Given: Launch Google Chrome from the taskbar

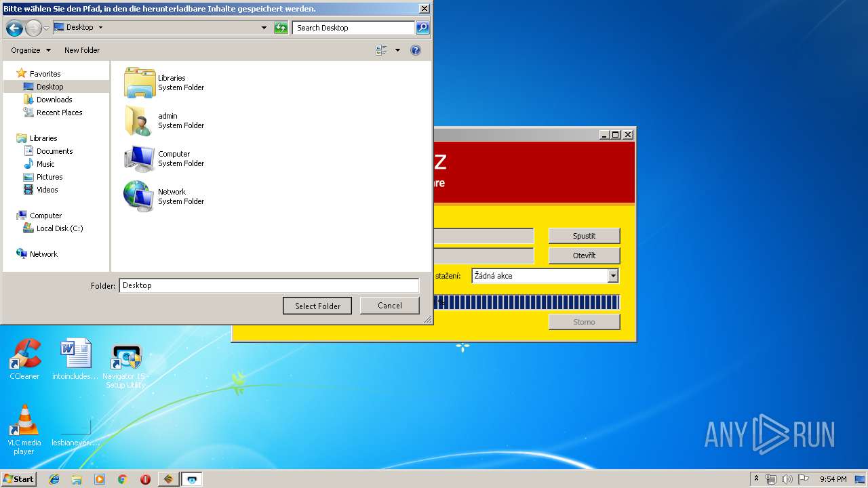Looking at the screenshot, I should point(123,479).
